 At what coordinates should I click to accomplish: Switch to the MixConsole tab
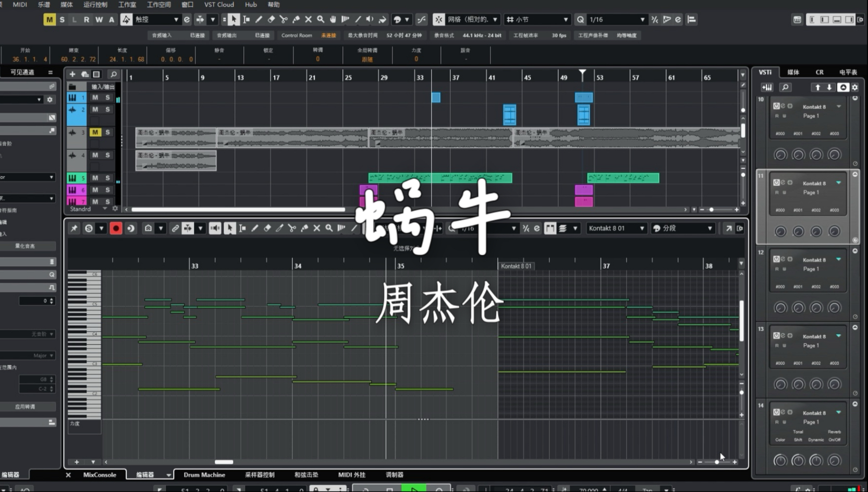[100, 475]
